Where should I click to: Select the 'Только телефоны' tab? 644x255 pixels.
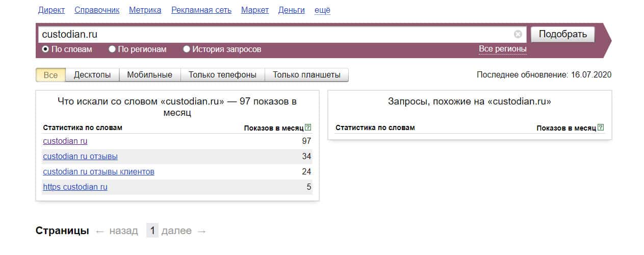(222, 75)
